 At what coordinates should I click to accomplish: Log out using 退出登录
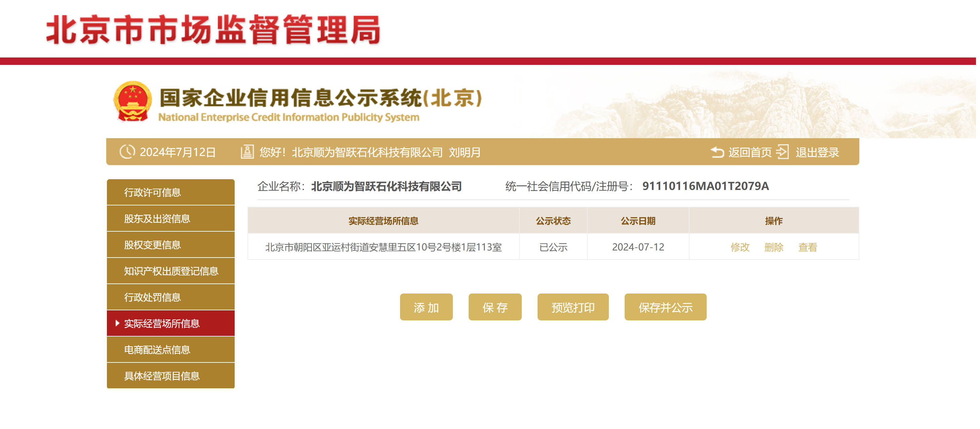(817, 152)
